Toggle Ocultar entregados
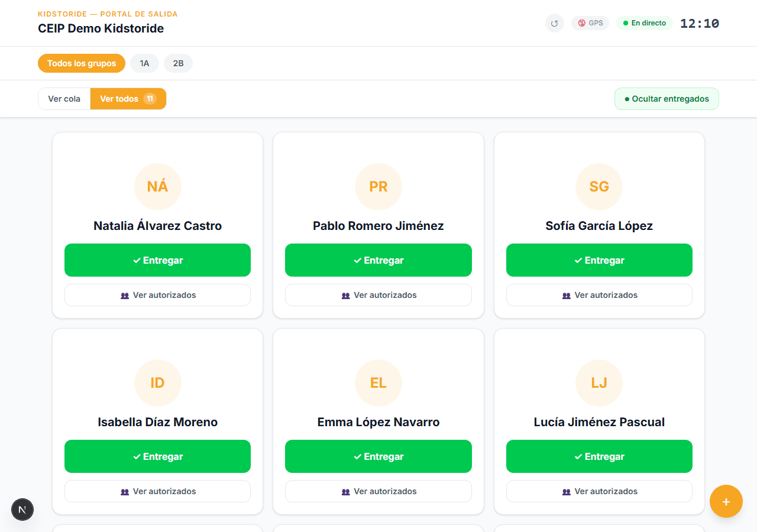This screenshot has width=757, height=532. 667,99
